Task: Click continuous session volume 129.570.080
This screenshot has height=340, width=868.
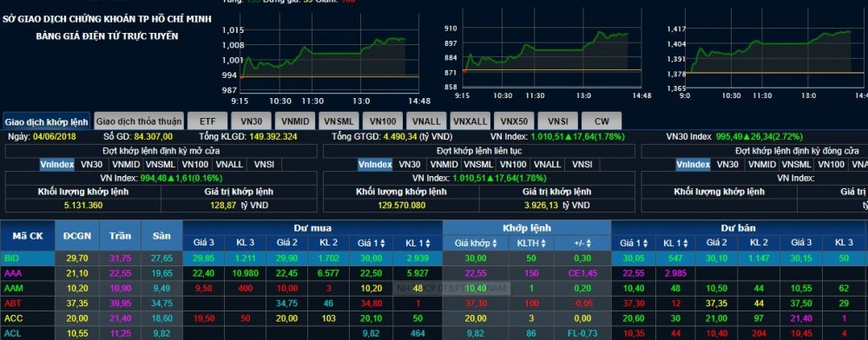Action: pos(402,205)
